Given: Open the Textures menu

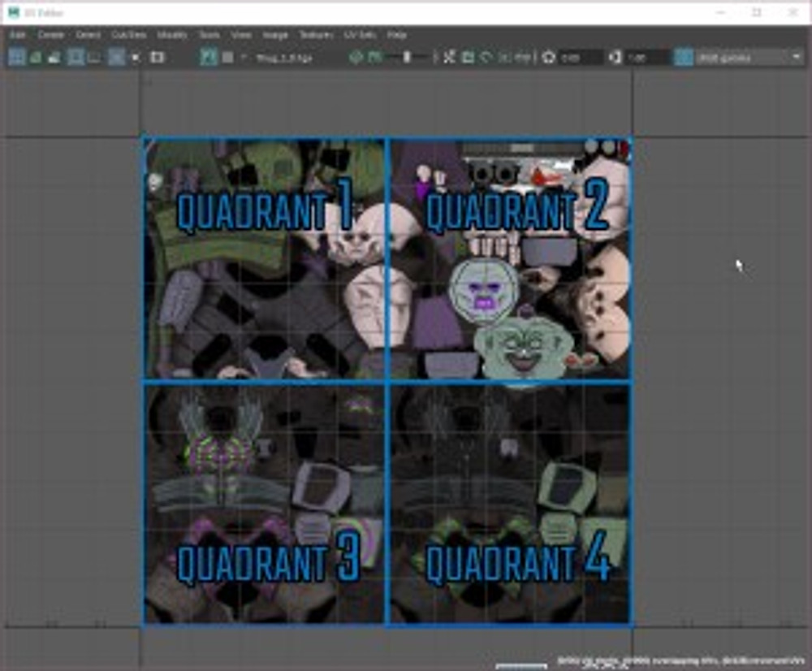Looking at the screenshot, I should click(316, 35).
